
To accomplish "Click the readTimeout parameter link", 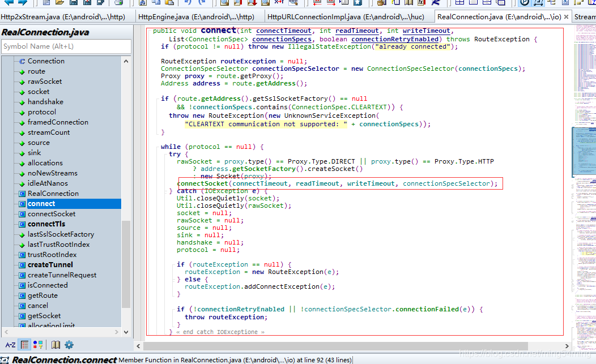I will (357, 31).
